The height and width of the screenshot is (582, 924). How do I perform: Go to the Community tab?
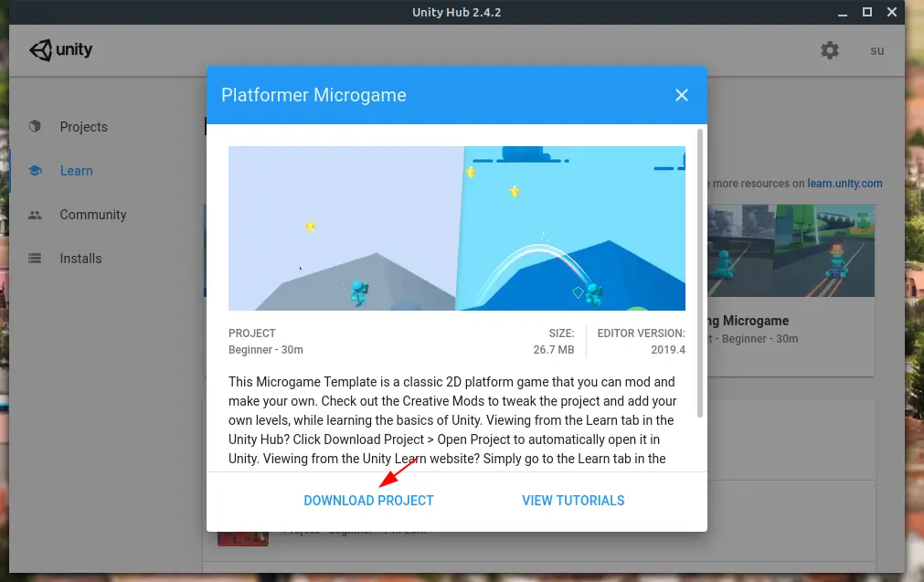93,215
